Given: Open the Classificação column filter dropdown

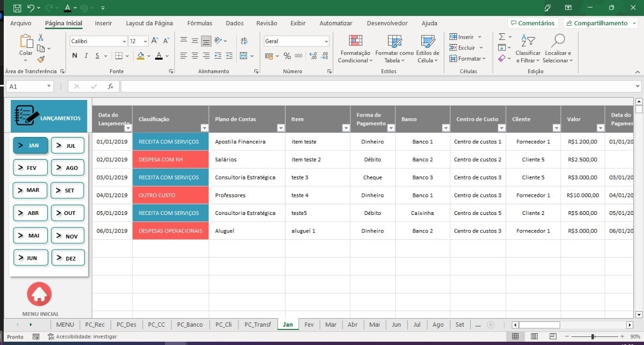Looking at the screenshot, I should click(204, 128).
